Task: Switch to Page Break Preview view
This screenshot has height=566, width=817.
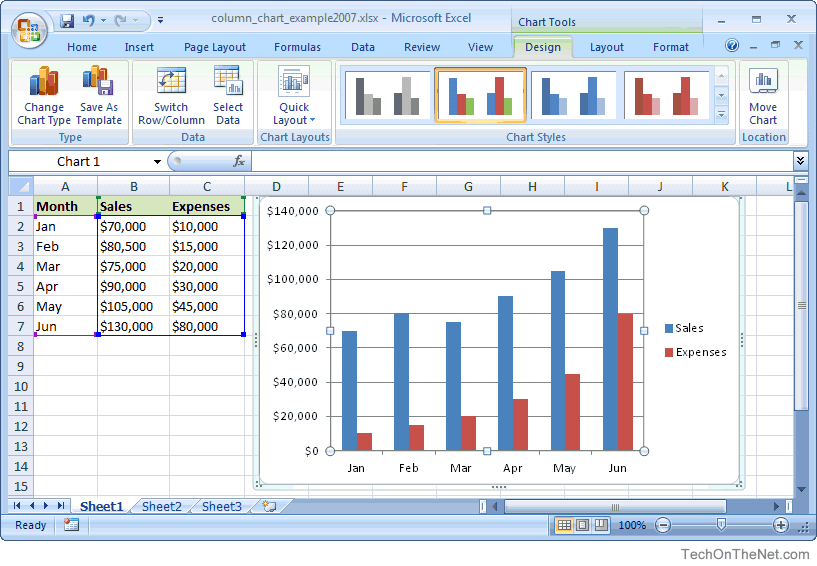Action: [x=600, y=525]
